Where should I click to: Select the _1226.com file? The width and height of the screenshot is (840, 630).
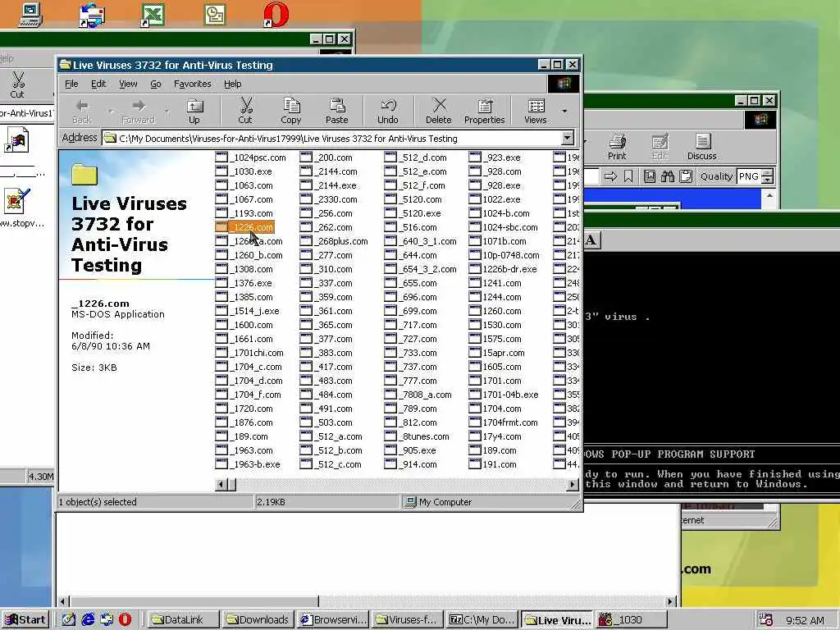(244, 227)
